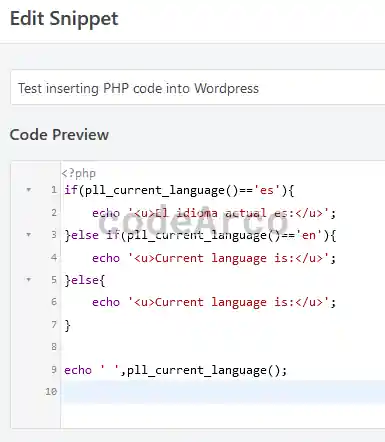
Task: Click the closing brace on line 7
Action: (67, 325)
